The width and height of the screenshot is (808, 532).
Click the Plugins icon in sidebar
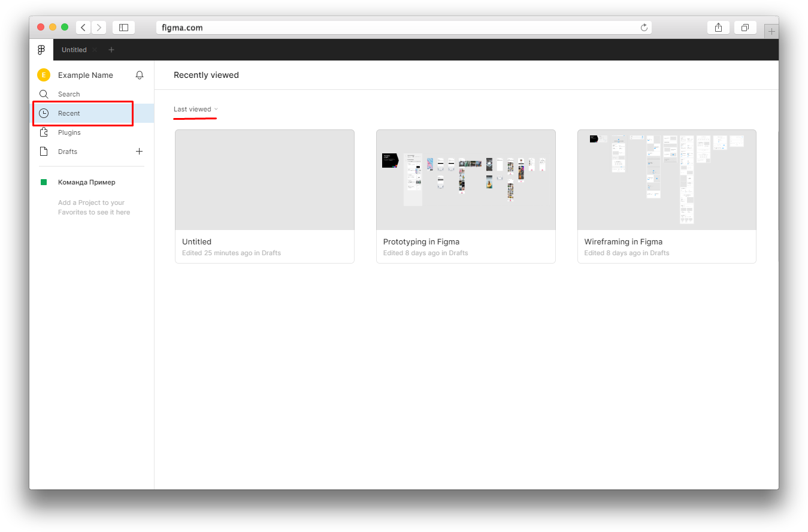click(x=44, y=132)
